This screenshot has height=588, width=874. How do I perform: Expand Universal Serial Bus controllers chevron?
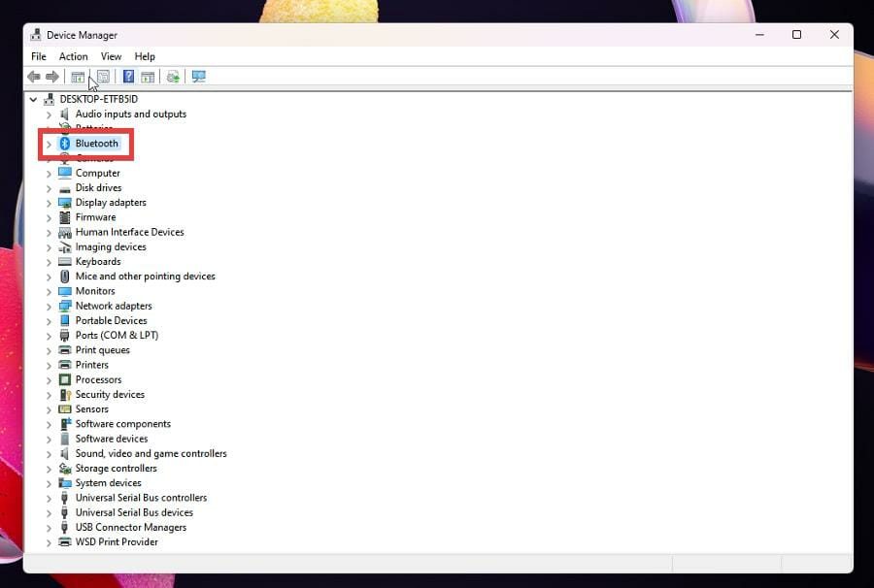pyautogui.click(x=49, y=498)
